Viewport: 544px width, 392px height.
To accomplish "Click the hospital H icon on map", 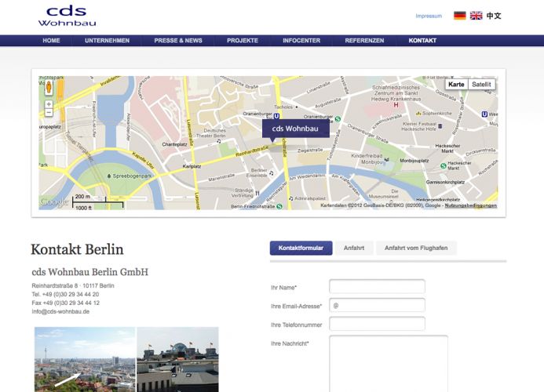I will coord(396,105).
